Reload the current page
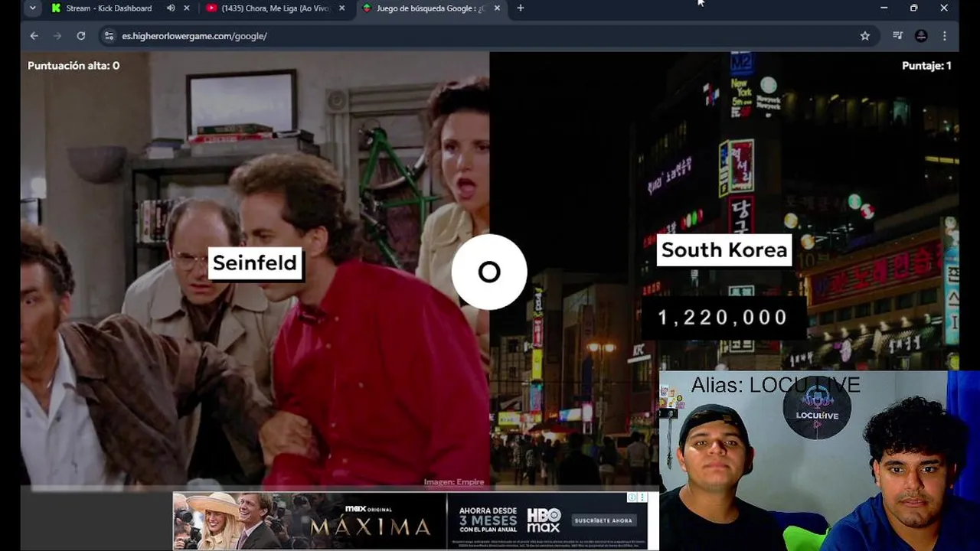 81,36
